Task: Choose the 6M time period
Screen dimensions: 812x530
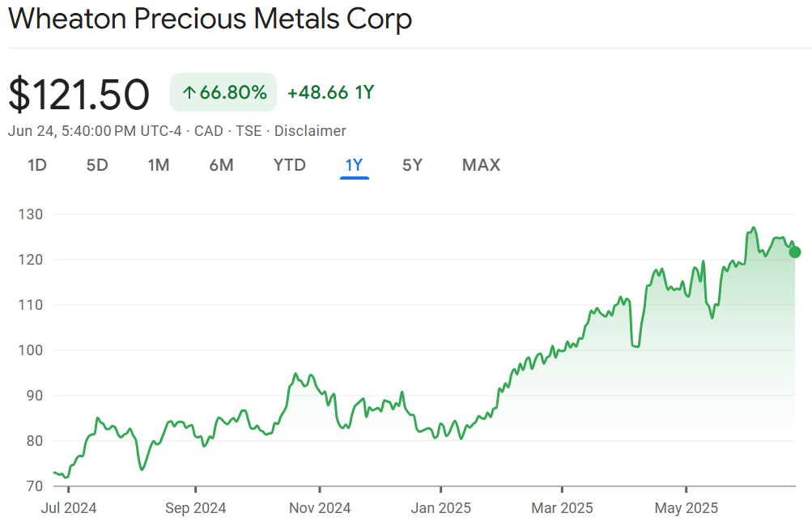Action: pos(221,165)
